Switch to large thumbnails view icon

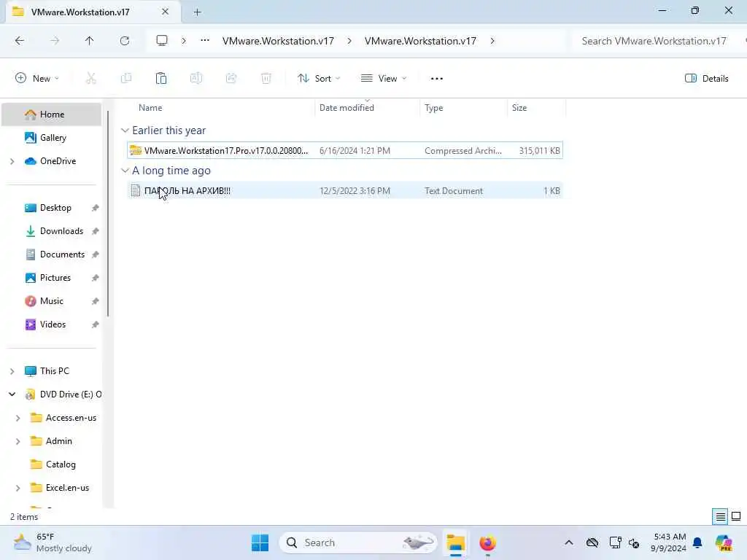(x=736, y=517)
